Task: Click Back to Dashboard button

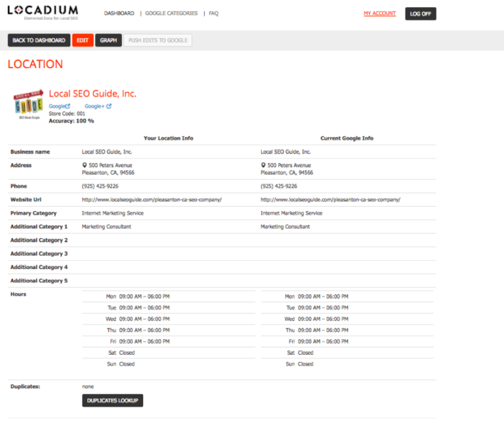Action: (x=39, y=40)
